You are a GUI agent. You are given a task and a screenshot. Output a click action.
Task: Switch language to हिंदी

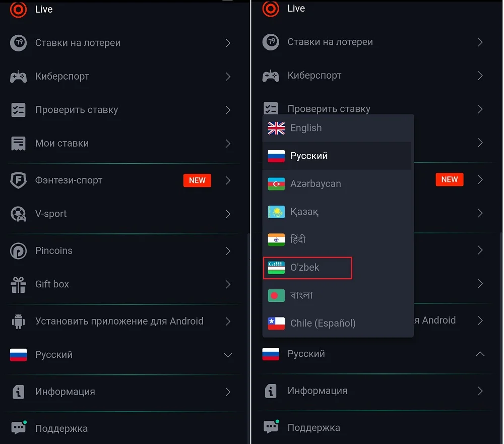[298, 239]
